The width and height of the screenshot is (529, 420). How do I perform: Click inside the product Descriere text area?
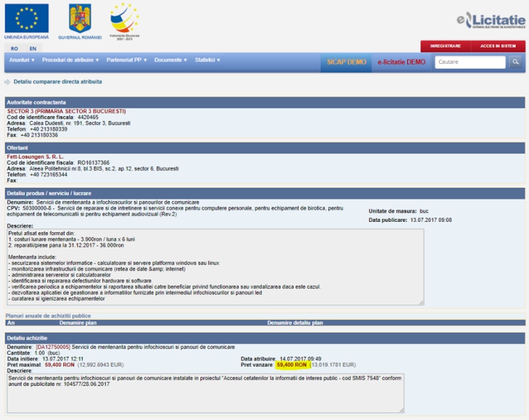215,267
